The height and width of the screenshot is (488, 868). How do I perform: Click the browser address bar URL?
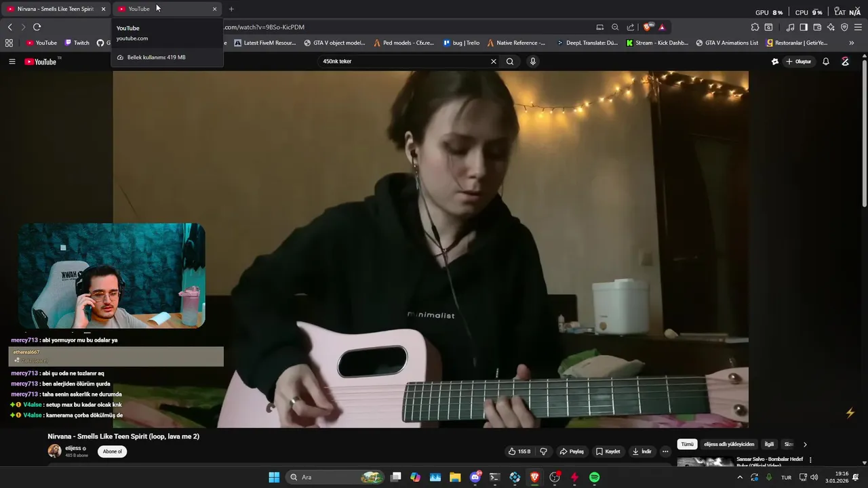(264, 27)
